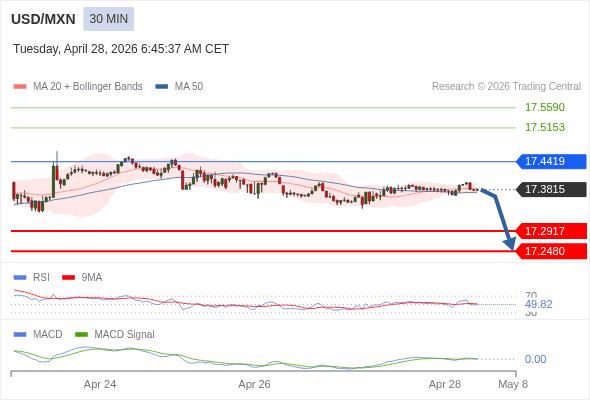This screenshot has height=400, width=590.
Task: Click the blue MACD legend swatch
Action: click(x=20, y=335)
